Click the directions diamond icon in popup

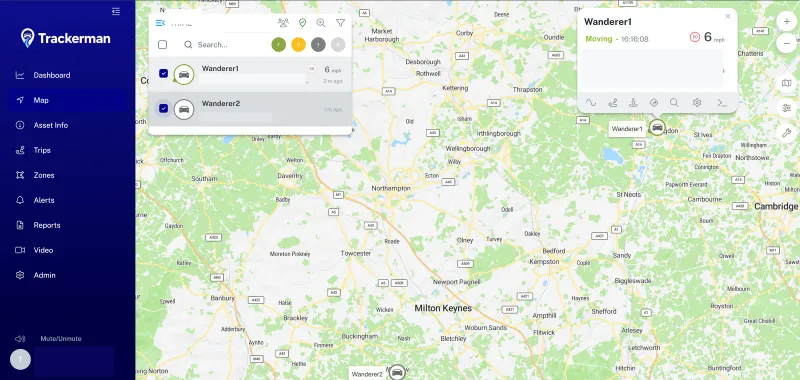coord(654,103)
